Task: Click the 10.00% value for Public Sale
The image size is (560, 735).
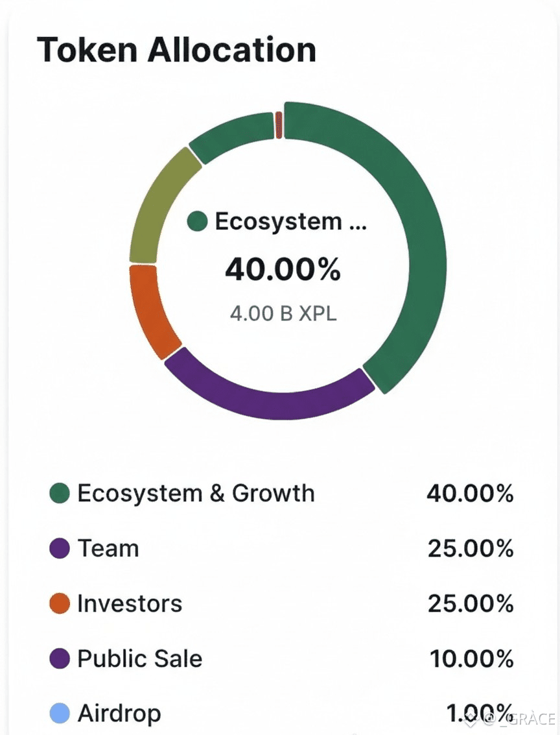Action: point(471,660)
